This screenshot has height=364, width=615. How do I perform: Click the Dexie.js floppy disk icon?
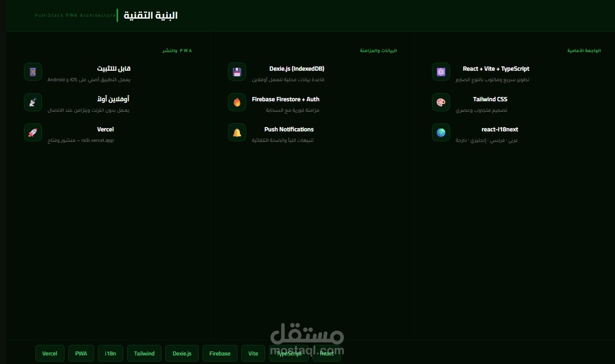(237, 72)
